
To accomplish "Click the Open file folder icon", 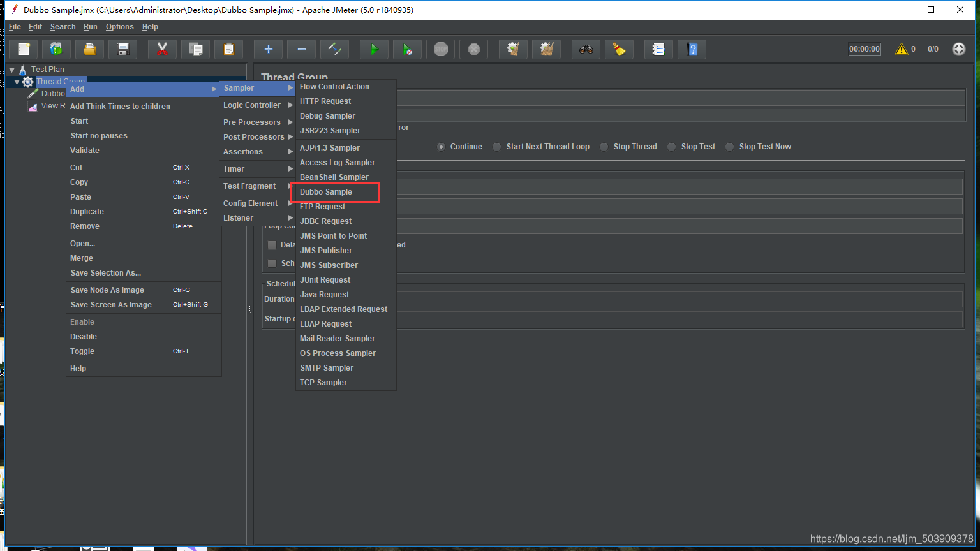I will (x=90, y=49).
